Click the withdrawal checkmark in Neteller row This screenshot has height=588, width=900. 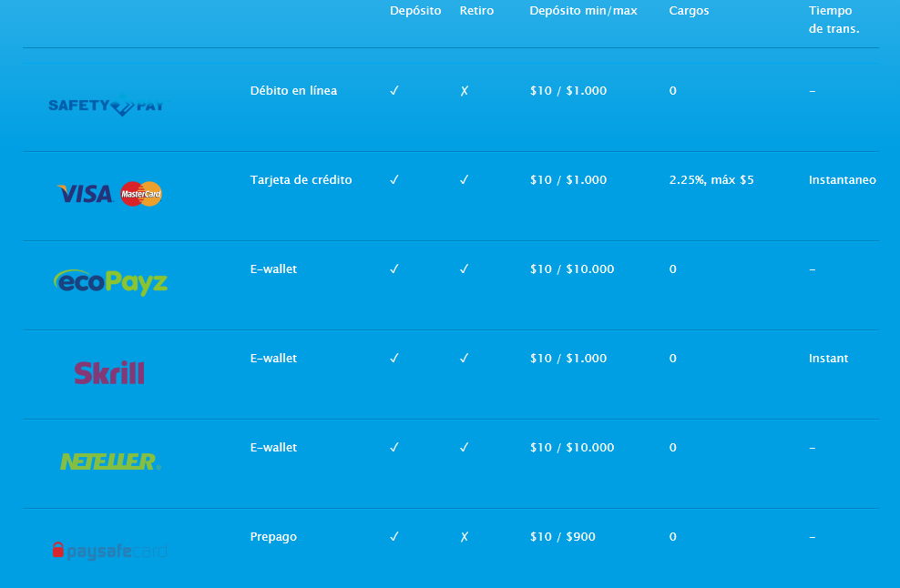pyautogui.click(x=465, y=447)
